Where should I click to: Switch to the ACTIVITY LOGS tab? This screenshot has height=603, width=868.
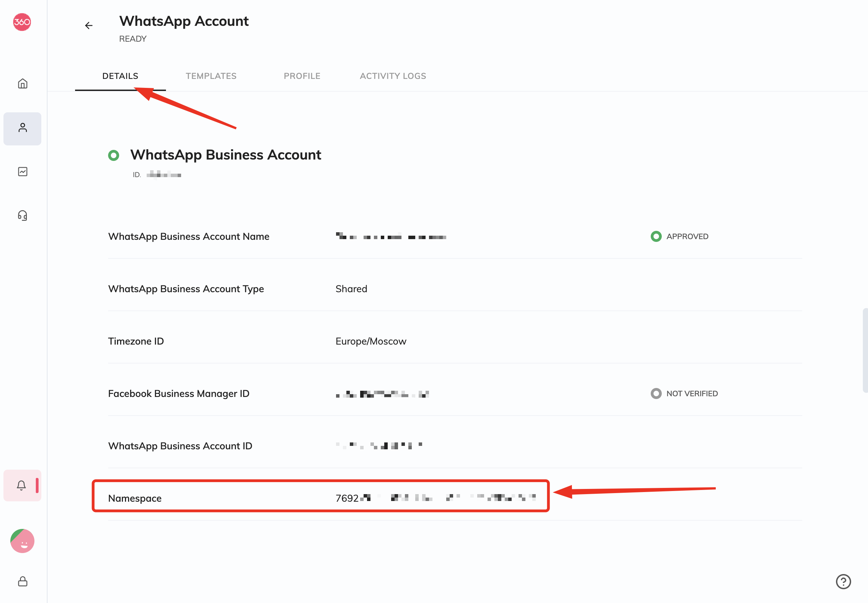(x=393, y=76)
